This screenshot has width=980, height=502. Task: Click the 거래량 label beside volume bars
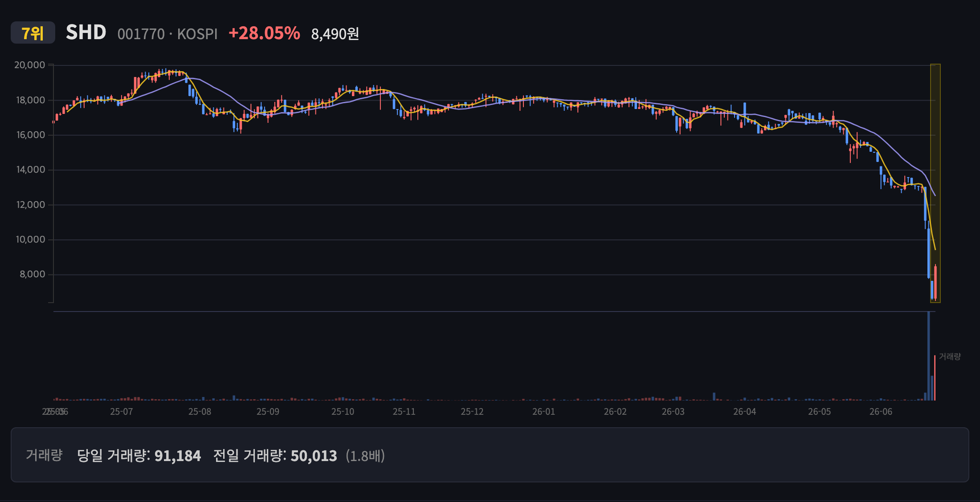[x=950, y=356]
